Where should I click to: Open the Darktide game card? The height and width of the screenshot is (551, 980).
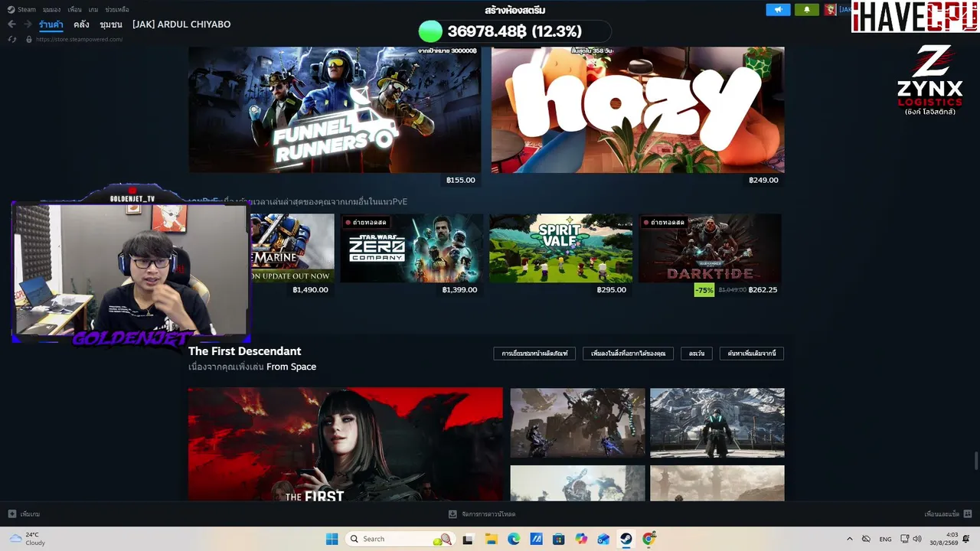[710, 248]
